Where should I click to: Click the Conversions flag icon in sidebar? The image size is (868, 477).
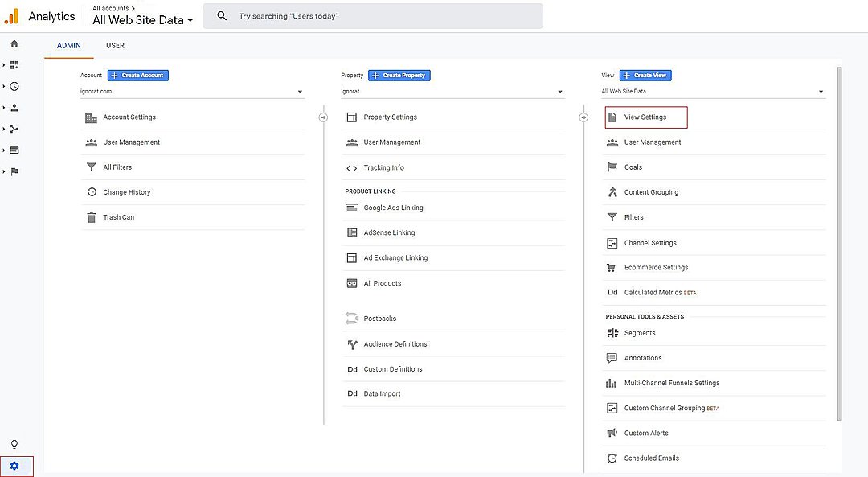pos(14,171)
